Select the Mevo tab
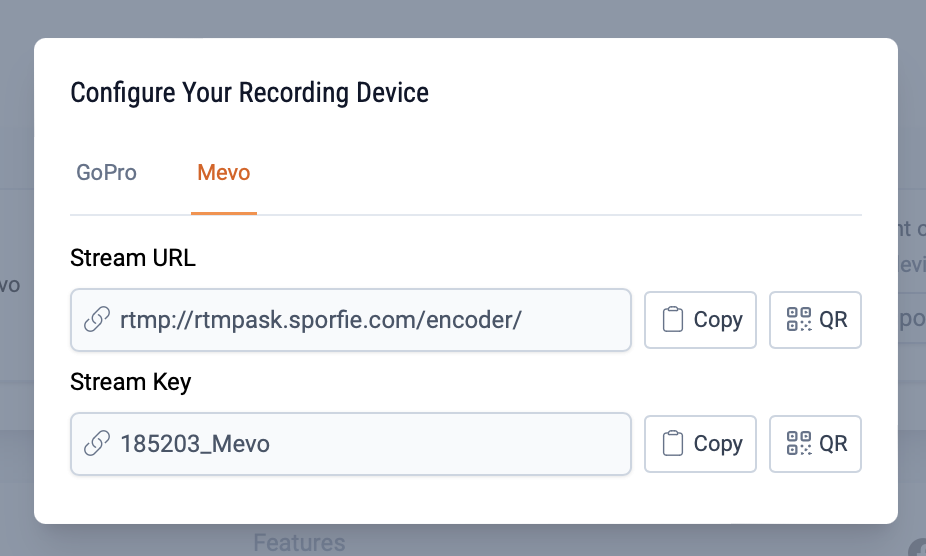Viewport: 926px width, 556px height. tap(224, 173)
